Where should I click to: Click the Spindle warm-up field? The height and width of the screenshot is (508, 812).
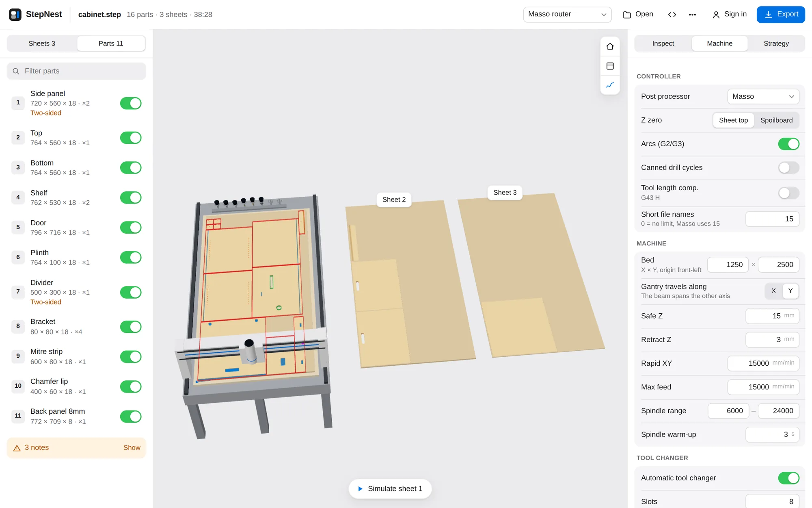pyautogui.click(x=772, y=435)
